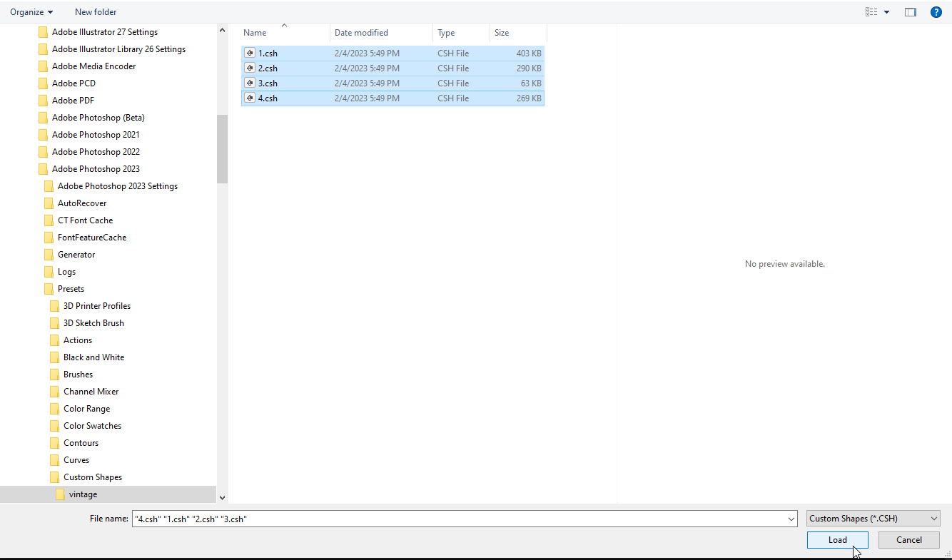This screenshot has height=560, width=952.
Task: Open Help with the question mark icon
Action: click(936, 11)
